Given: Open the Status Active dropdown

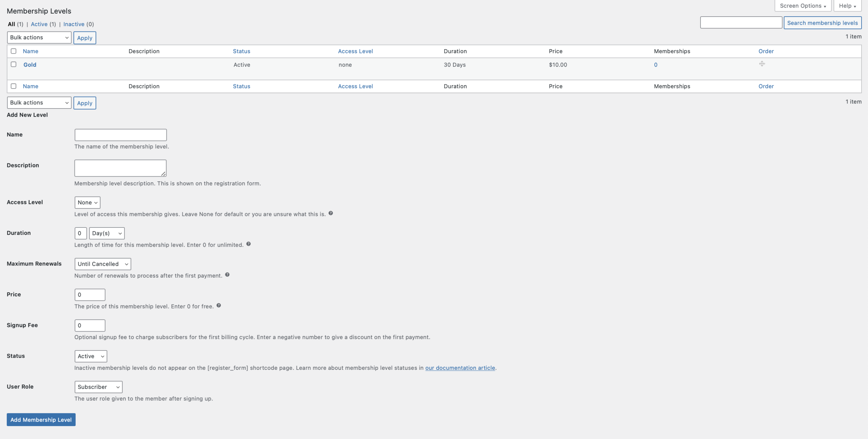Looking at the screenshot, I should (91, 356).
